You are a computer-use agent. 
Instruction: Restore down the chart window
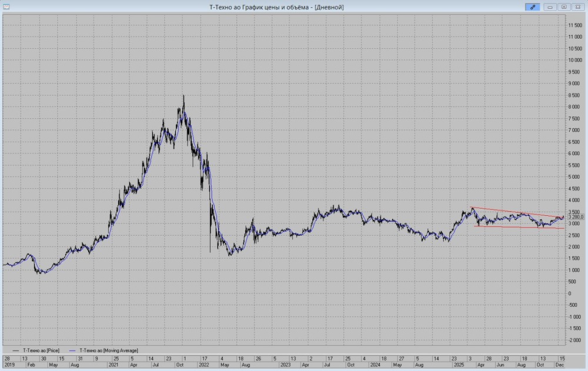(x=564, y=6)
